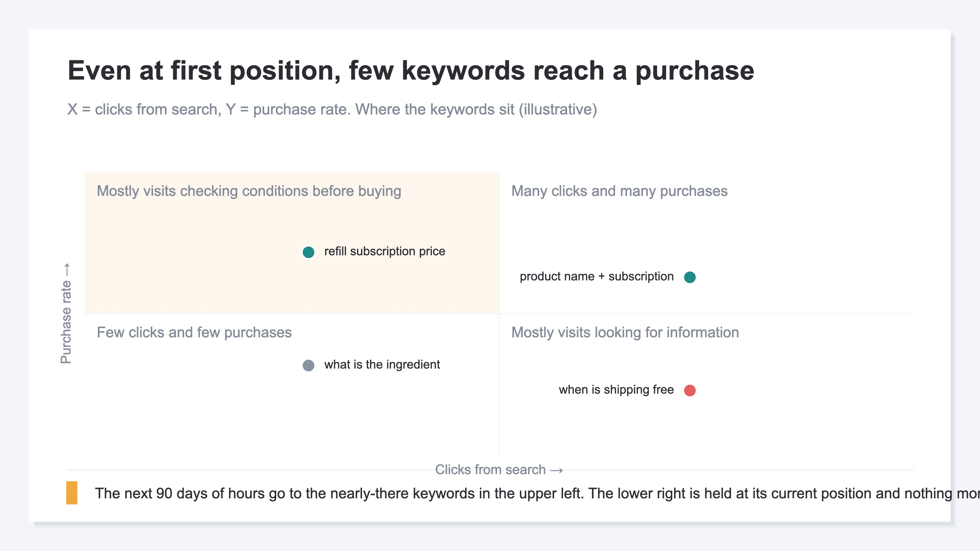Image resolution: width=980 pixels, height=551 pixels.
Task: Select the 'when is shipping free' keyword label
Action: tap(616, 390)
